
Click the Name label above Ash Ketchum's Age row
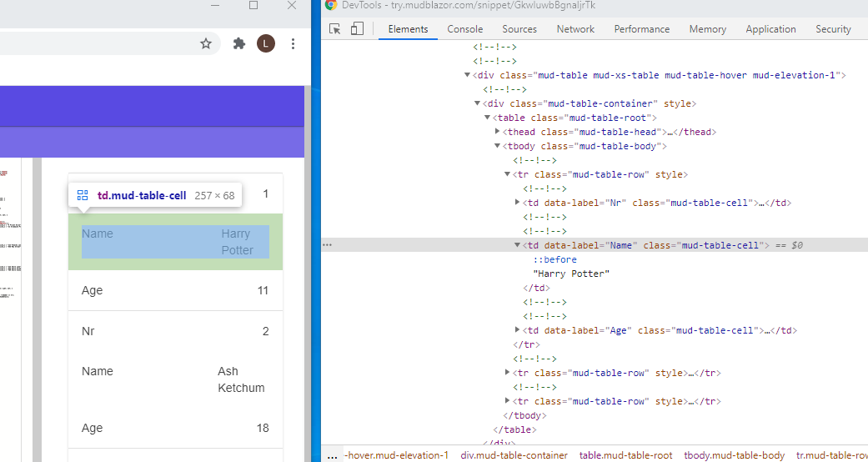pyautogui.click(x=98, y=371)
